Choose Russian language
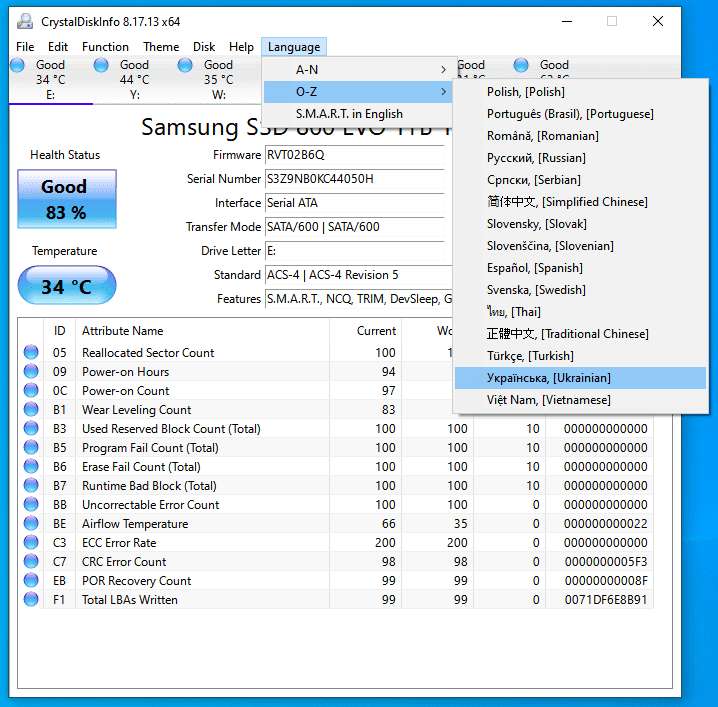 click(580, 158)
